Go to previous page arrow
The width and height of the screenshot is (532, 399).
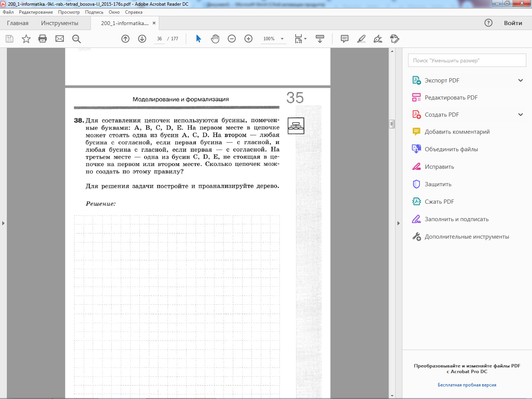tap(125, 39)
